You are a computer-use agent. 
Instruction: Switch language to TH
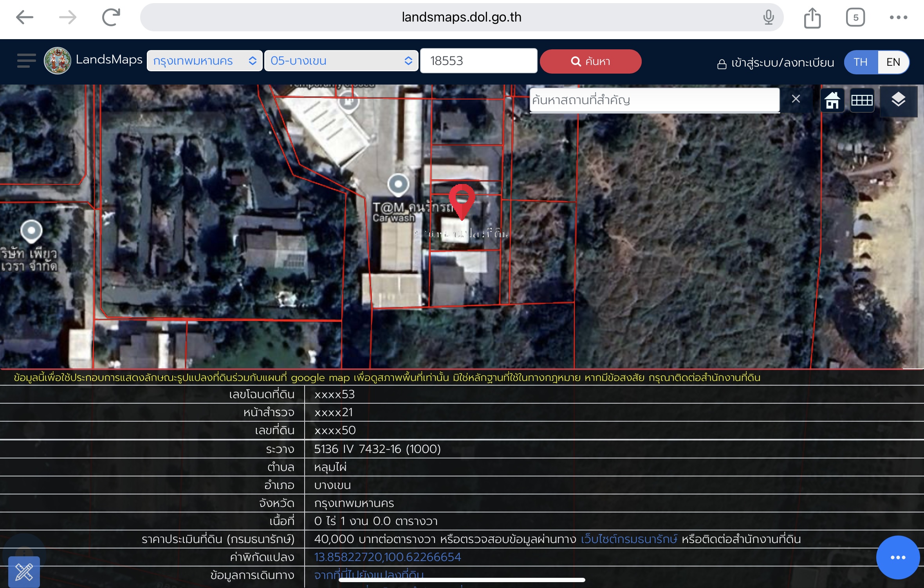pyautogui.click(x=861, y=62)
